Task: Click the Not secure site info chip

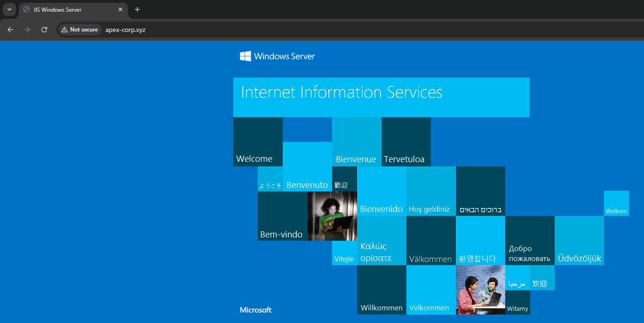Action: tap(80, 30)
